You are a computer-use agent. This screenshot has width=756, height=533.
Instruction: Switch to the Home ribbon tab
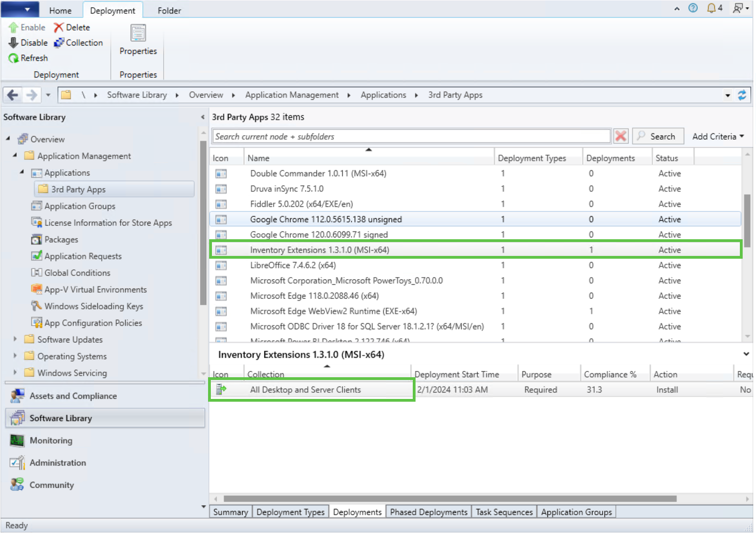[x=60, y=11]
